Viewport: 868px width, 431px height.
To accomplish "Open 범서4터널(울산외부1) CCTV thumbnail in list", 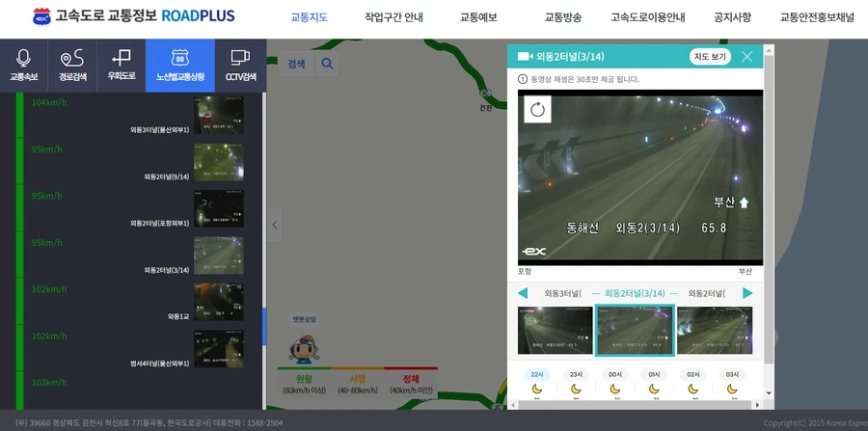I will (219, 349).
